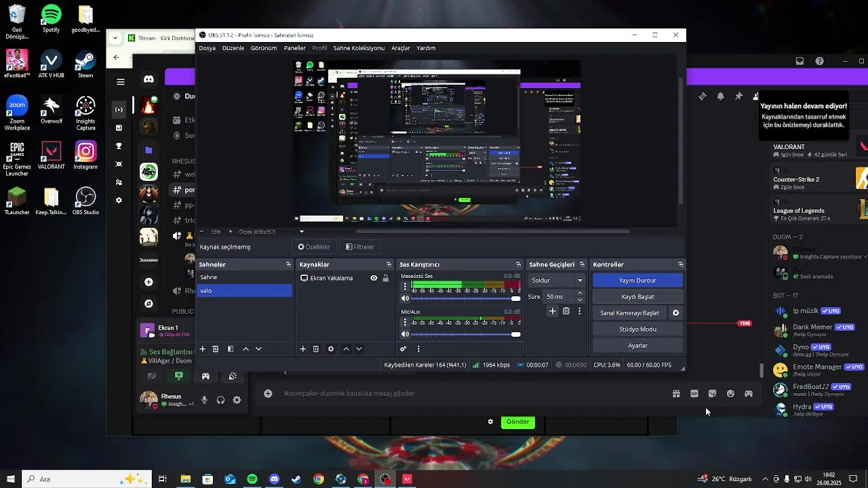Open Görünüm menu in OBS

click(x=264, y=48)
